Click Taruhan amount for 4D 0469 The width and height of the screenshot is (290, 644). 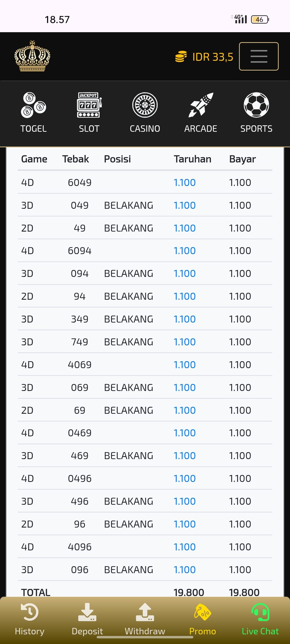tap(184, 433)
